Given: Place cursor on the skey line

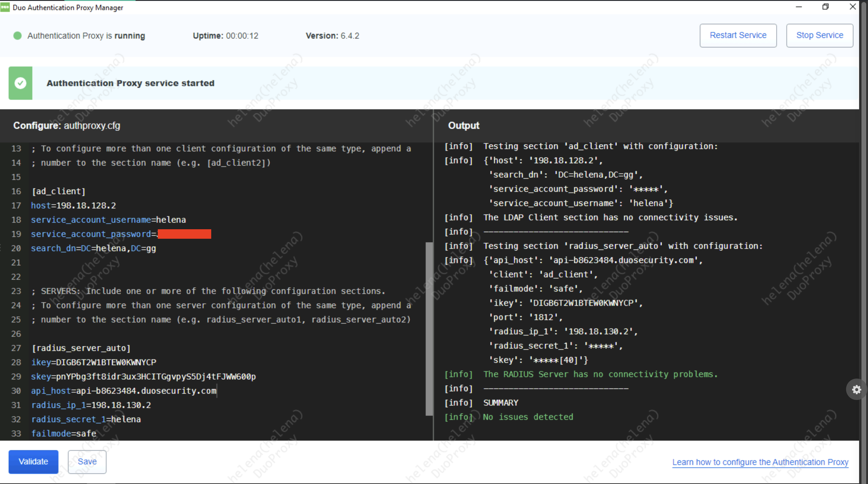Looking at the screenshot, I should coord(143,377).
